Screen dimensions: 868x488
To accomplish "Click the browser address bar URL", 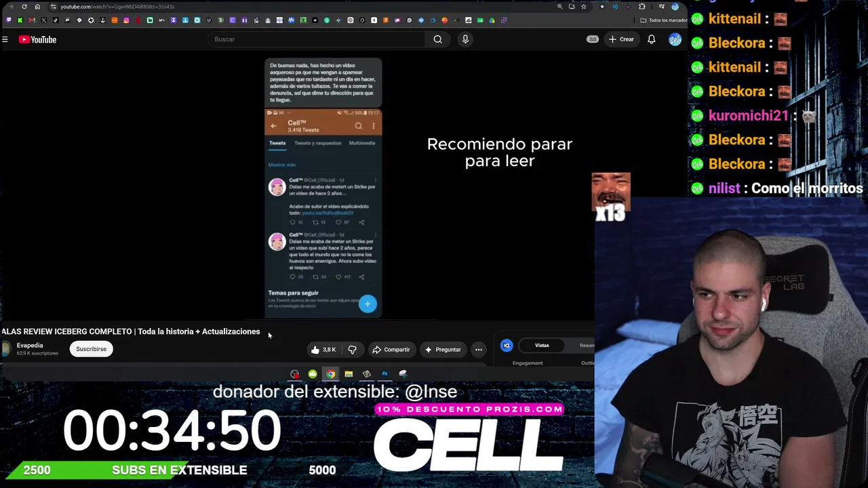I will [117, 7].
